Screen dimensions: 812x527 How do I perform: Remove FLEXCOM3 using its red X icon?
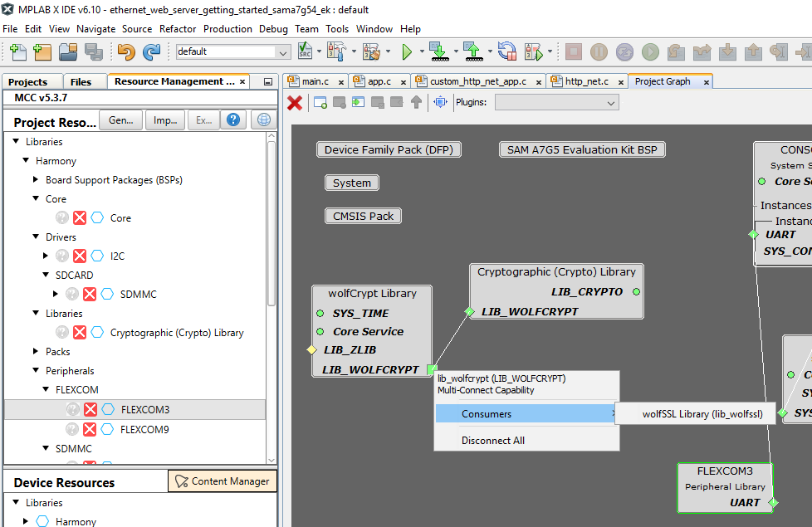point(90,409)
